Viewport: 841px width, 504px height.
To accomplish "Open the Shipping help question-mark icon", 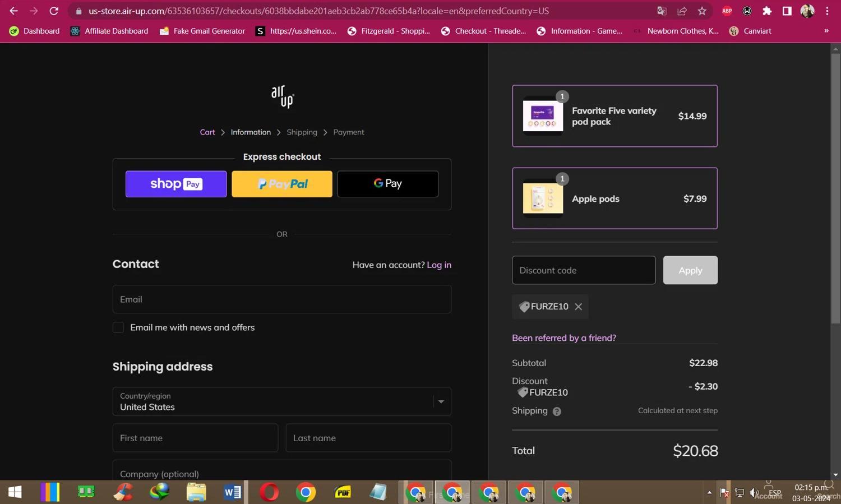I will 557,411.
